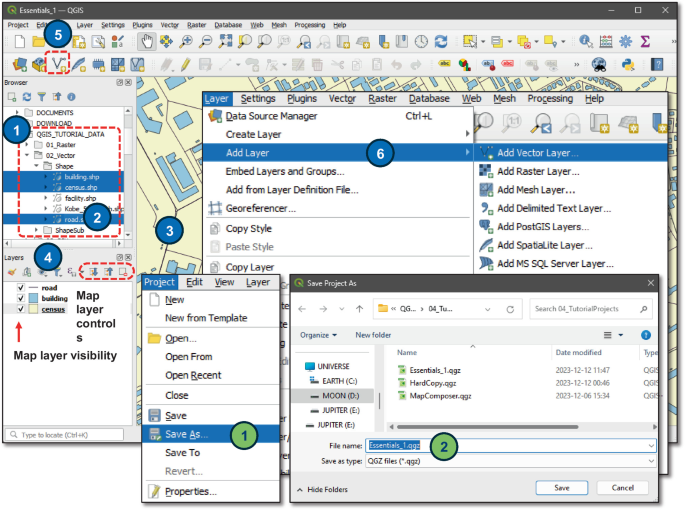Click the census layer color symbol
Viewport: 685px width, 510px height.
tap(34, 310)
